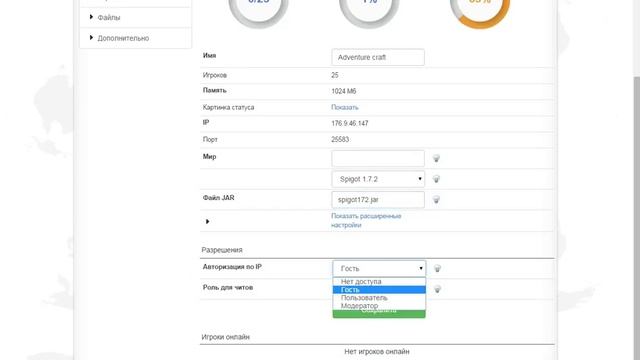Open the Spigot 1.7.2 version dropdown
640x360 pixels.
[378, 179]
